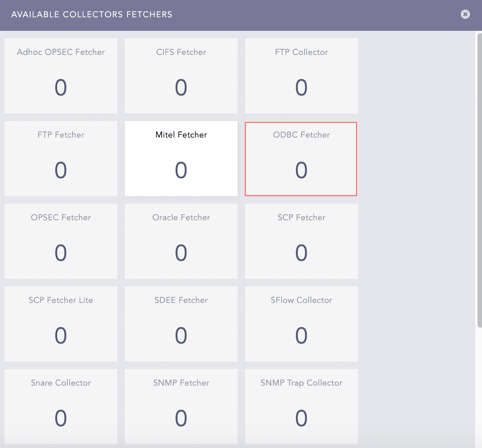Select the Adhoc OPSEC Fetcher tile
This screenshot has width=482, height=448.
61,76
